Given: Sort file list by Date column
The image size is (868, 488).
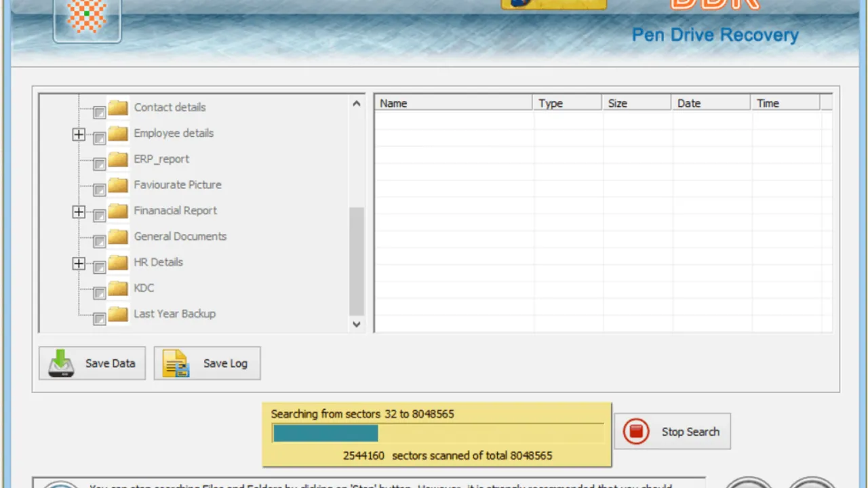Looking at the screenshot, I should 711,103.
